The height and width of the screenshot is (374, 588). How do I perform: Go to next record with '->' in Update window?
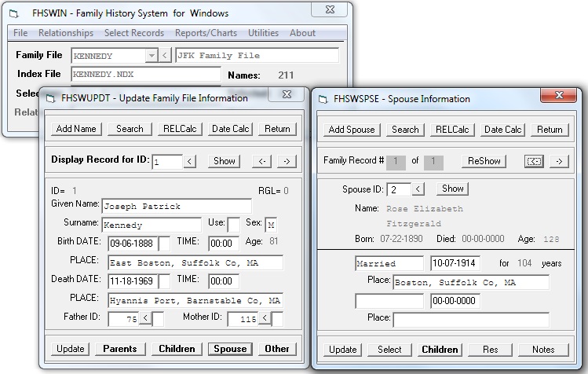[x=287, y=162]
